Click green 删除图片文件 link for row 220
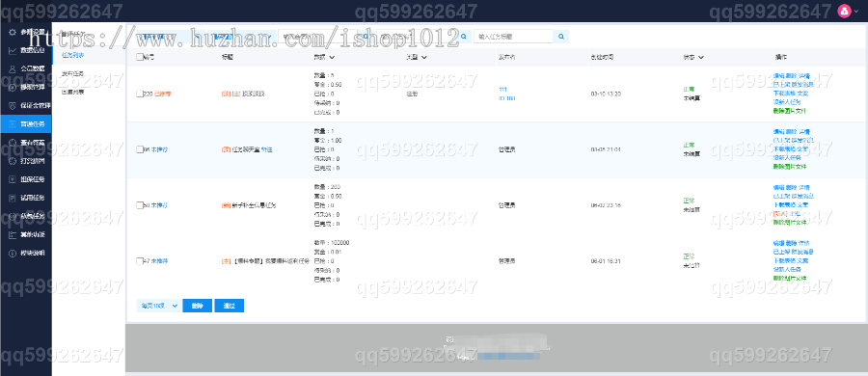Image resolution: width=868 pixels, height=376 pixels. coord(790,111)
